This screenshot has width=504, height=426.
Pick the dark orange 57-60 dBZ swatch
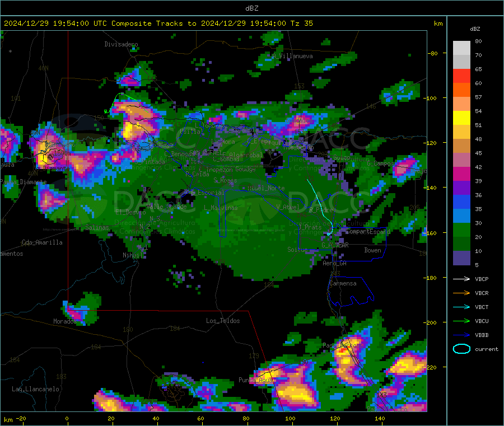point(461,90)
